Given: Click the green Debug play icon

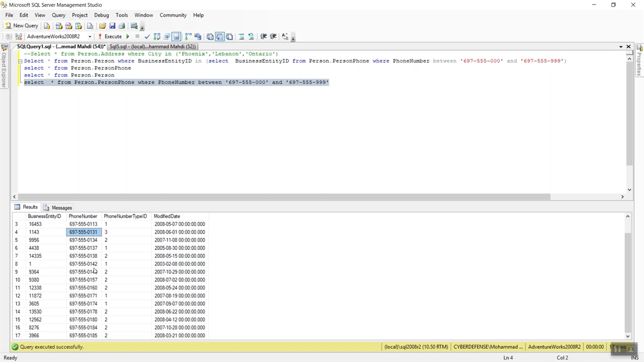Looking at the screenshot, I should (x=127, y=36).
